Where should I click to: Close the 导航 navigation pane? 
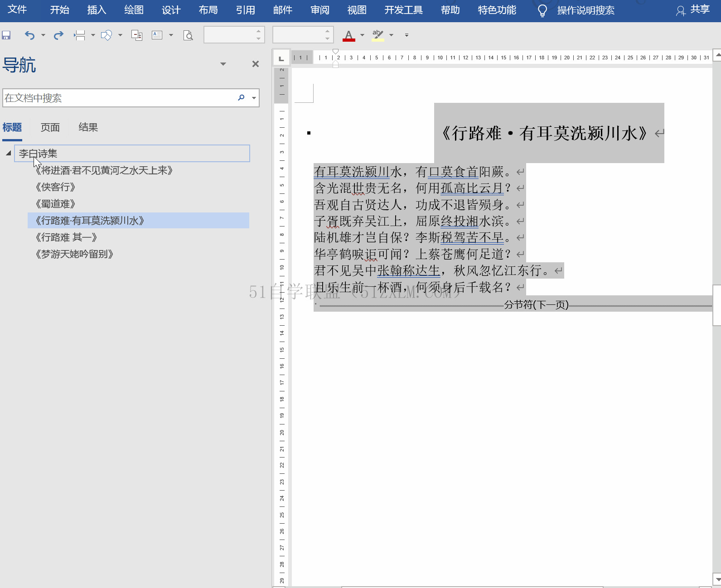point(256,64)
